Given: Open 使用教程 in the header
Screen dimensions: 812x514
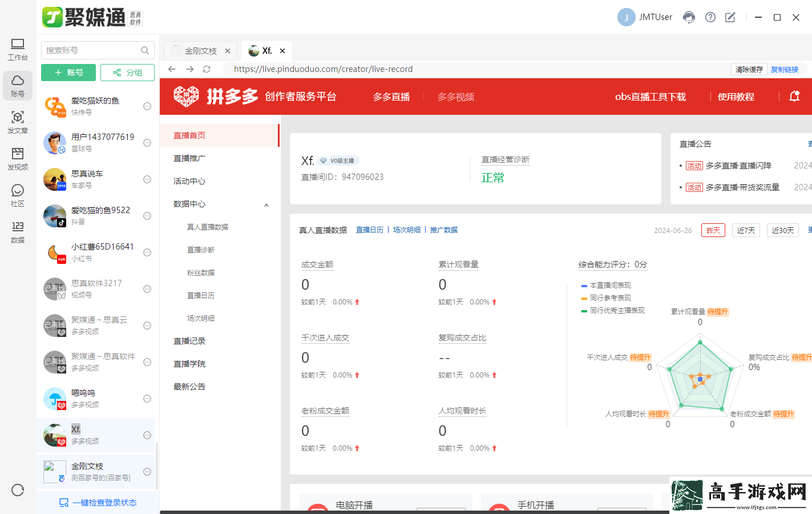Looking at the screenshot, I should pyautogui.click(x=736, y=97).
